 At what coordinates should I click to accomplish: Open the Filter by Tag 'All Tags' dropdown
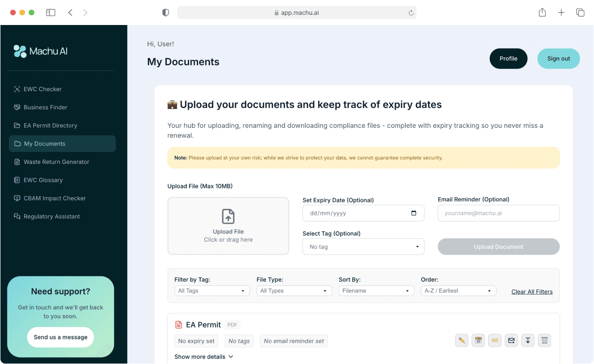pos(212,291)
